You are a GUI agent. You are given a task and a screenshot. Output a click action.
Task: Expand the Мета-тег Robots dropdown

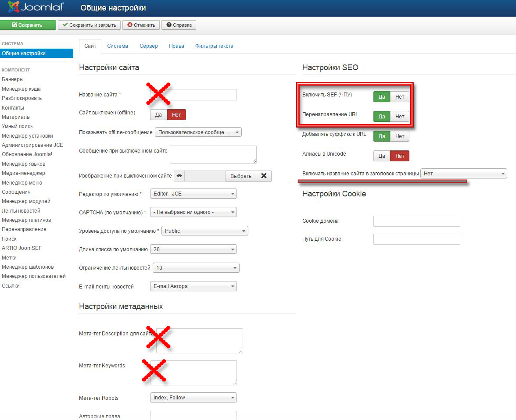(193, 398)
